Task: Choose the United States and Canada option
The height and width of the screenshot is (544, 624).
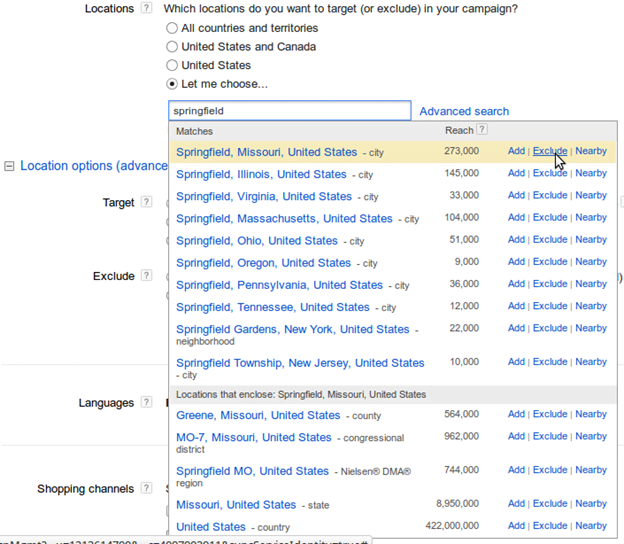Action: [x=172, y=47]
